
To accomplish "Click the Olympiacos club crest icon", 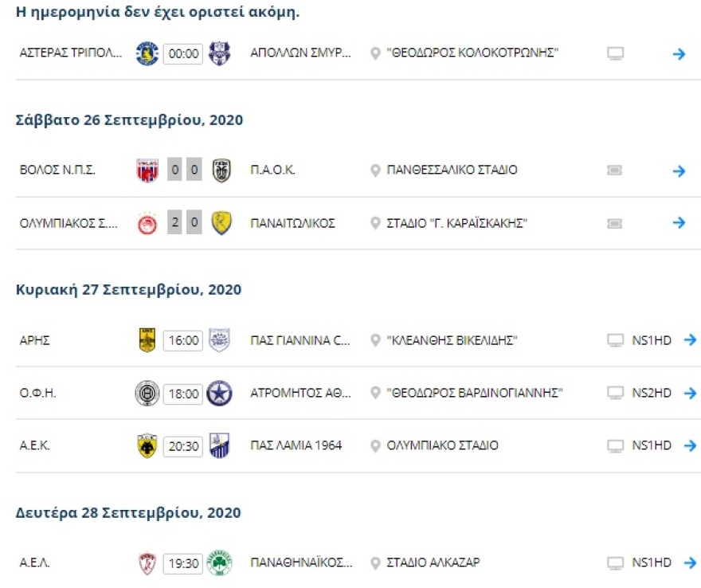I will 147,223.
